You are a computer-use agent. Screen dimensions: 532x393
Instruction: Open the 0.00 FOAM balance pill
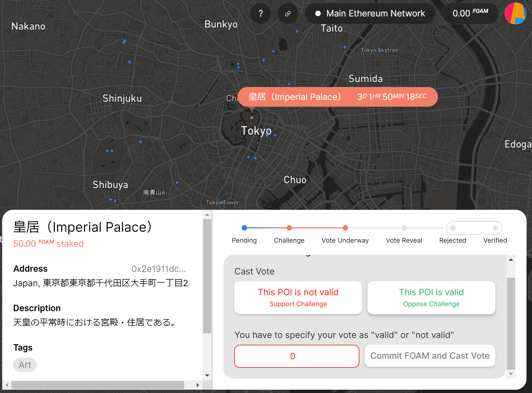(x=470, y=13)
